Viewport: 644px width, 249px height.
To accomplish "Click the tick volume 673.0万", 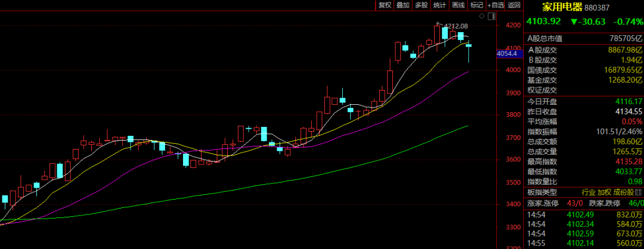I will (629, 234).
